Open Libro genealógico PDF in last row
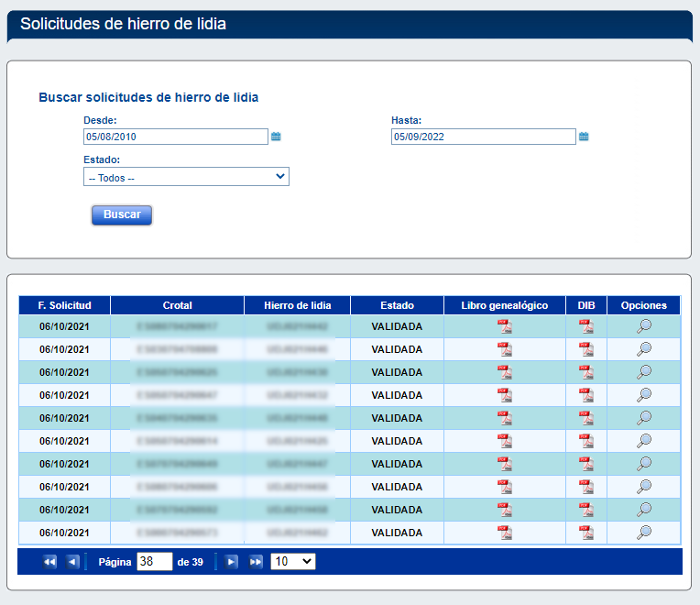 [x=505, y=533]
